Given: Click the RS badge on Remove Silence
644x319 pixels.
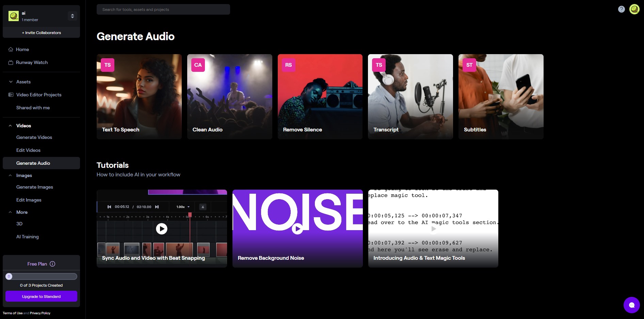Looking at the screenshot, I should pyautogui.click(x=289, y=65).
